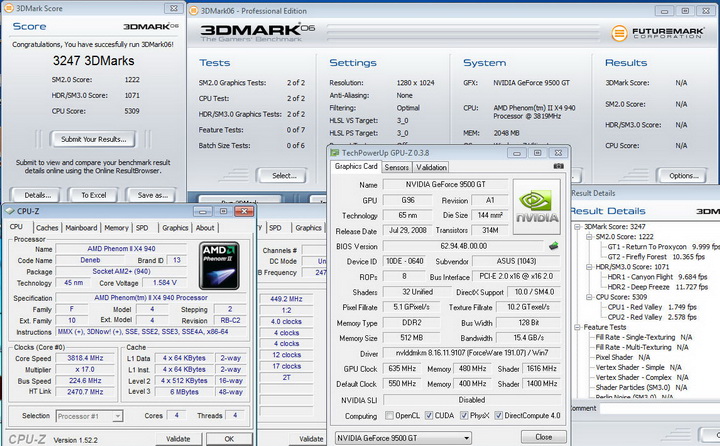Click the 3DMark06 Professional Edition title icon

[194, 11]
